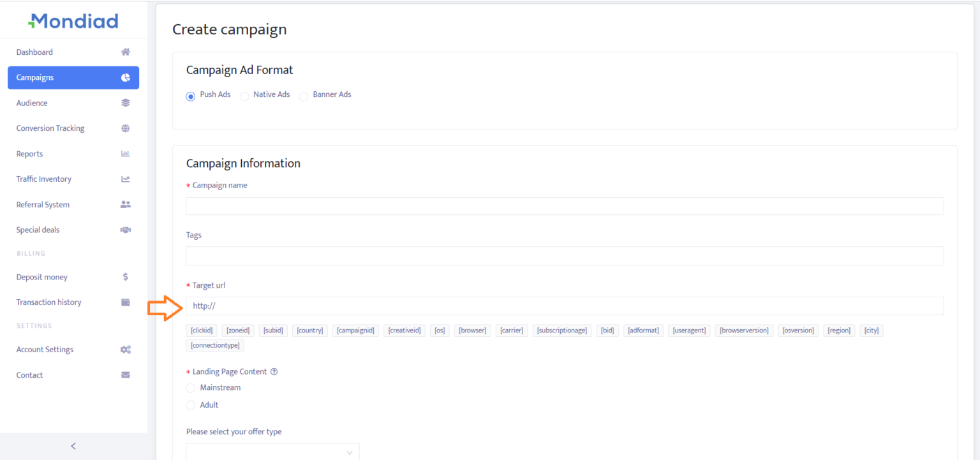Open Audience via its layers icon

point(125,103)
